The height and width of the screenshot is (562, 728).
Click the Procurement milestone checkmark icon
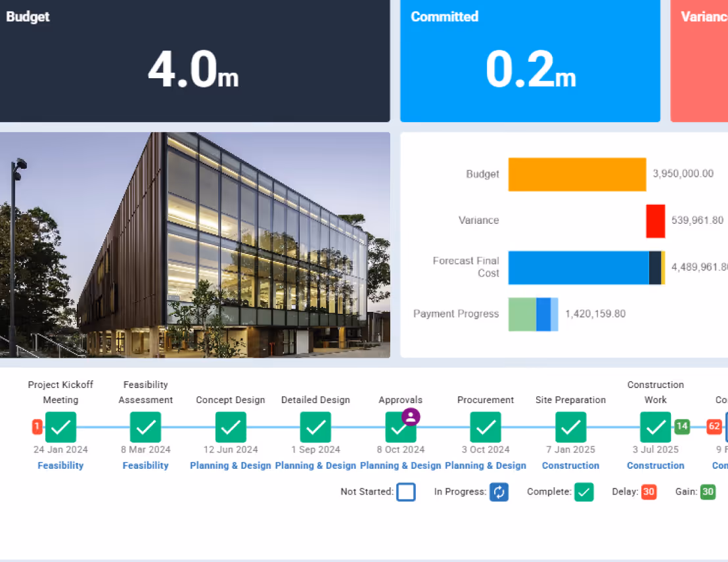point(486,427)
